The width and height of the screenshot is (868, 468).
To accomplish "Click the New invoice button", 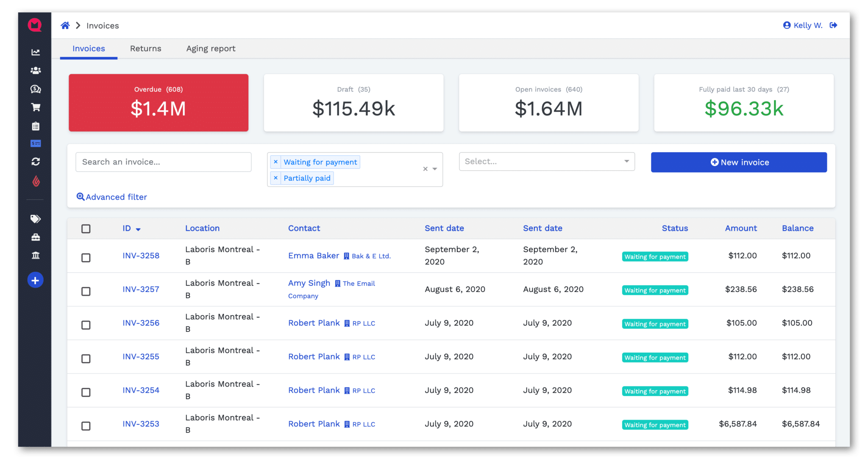I will [739, 162].
